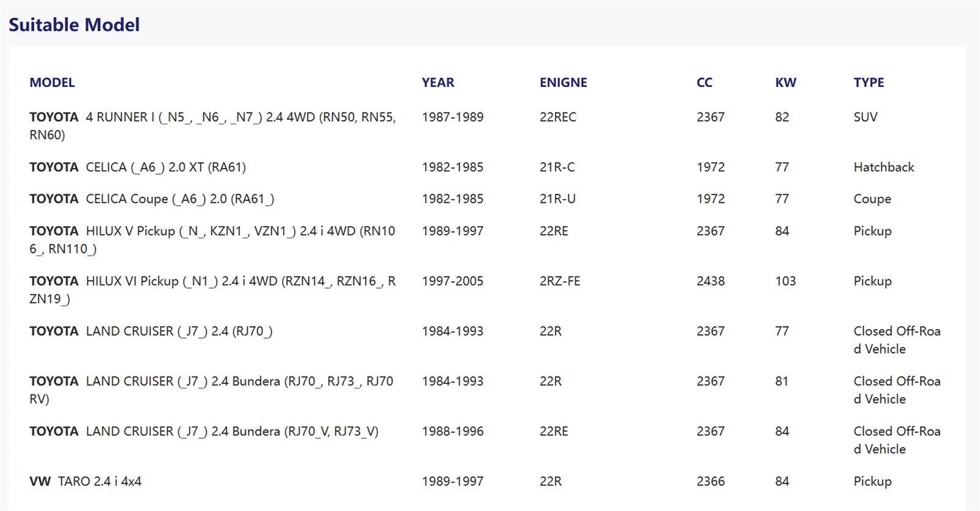Click the KW value 81
The height and width of the screenshot is (511, 980).
coord(782,381)
